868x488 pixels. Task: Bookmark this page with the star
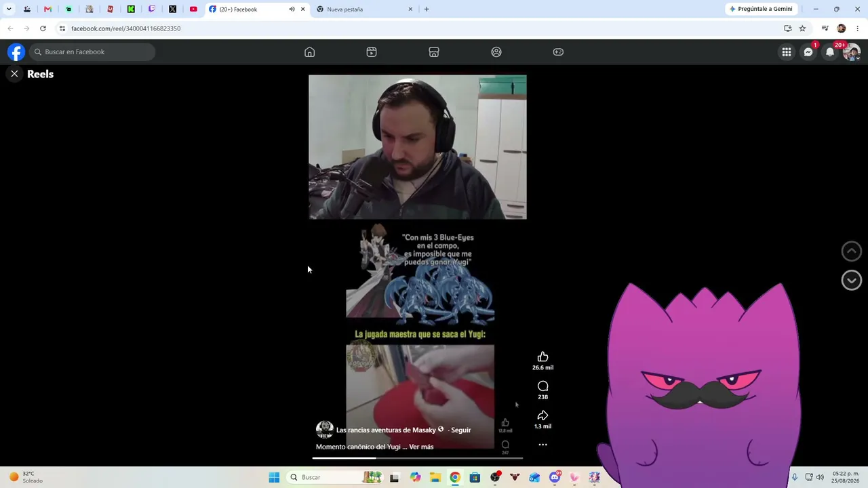click(802, 28)
